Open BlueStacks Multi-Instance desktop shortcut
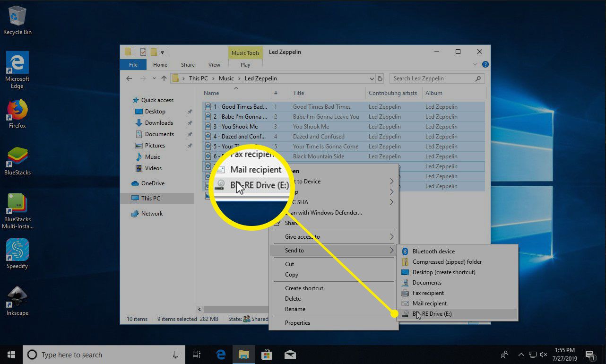Screen dimensions: 606x364 pyautogui.click(x=17, y=211)
